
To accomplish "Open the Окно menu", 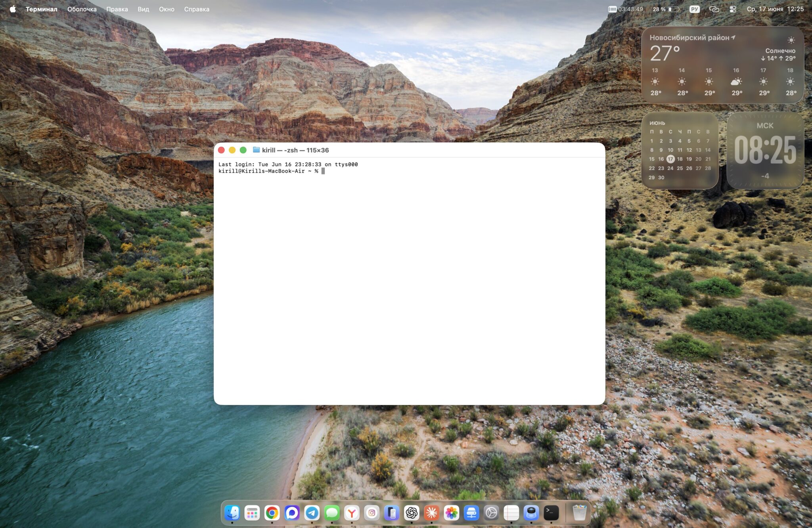I will (167, 9).
